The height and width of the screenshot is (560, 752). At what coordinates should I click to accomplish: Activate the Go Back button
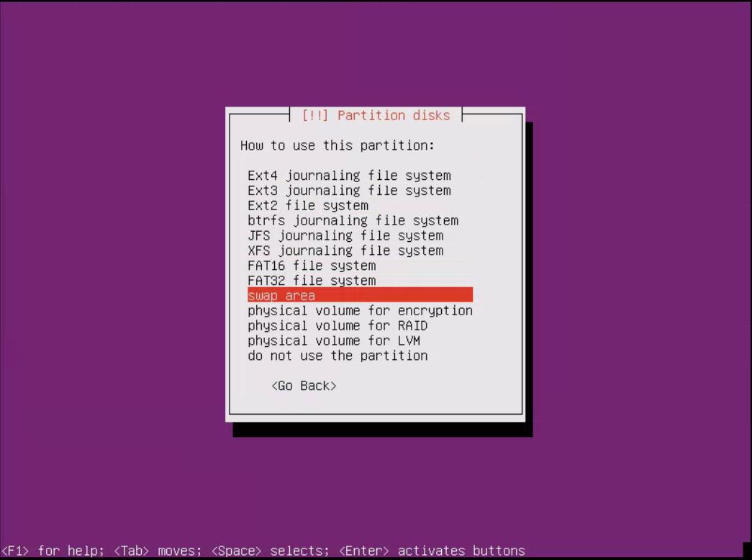point(304,386)
